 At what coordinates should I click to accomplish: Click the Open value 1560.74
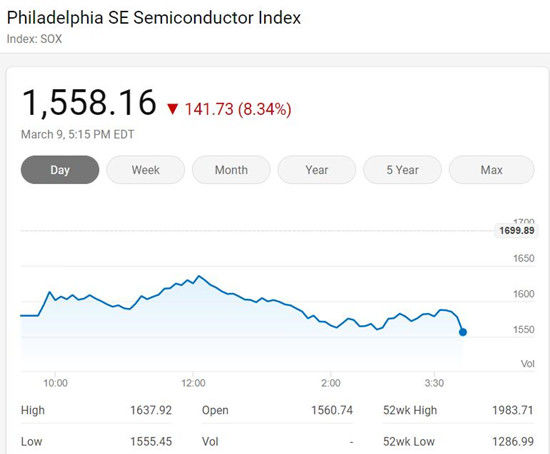(332, 410)
